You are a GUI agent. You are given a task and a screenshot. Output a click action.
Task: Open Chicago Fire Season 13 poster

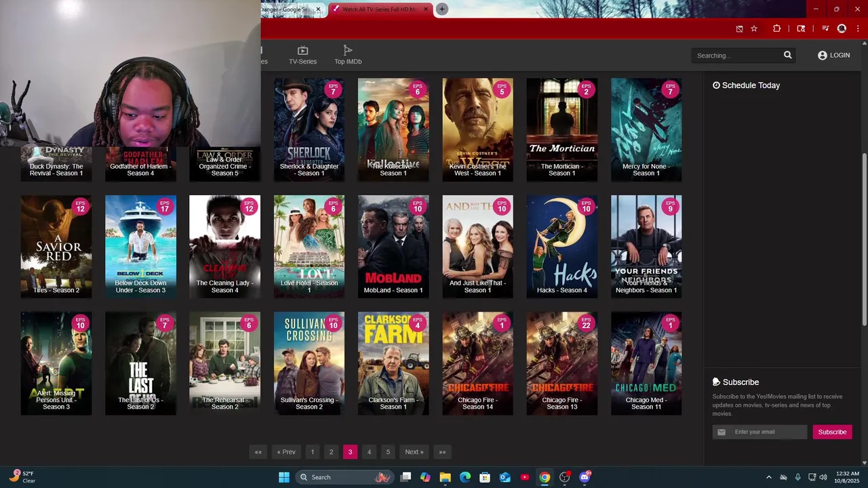(562, 363)
